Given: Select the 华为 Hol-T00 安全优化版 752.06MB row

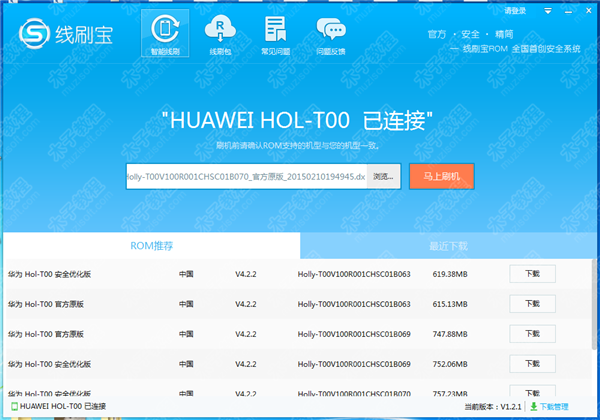Looking at the screenshot, I should (298, 363).
